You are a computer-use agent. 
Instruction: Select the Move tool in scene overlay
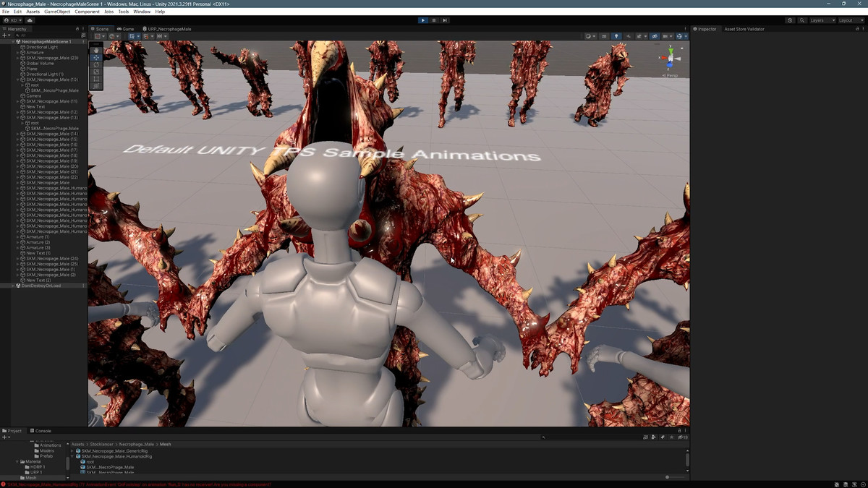pos(96,57)
